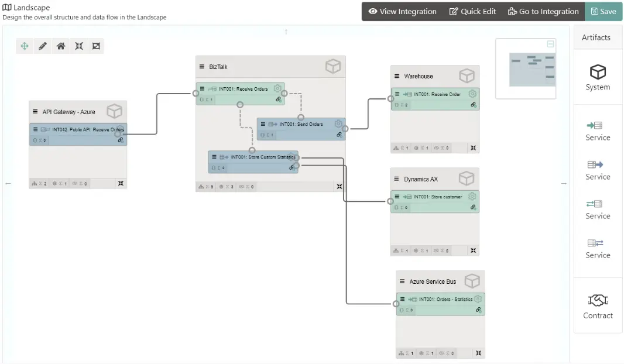Click the fit-to-screen compress arrows tool
Viewport: 624px width, 364px height.
pyautogui.click(x=78, y=46)
